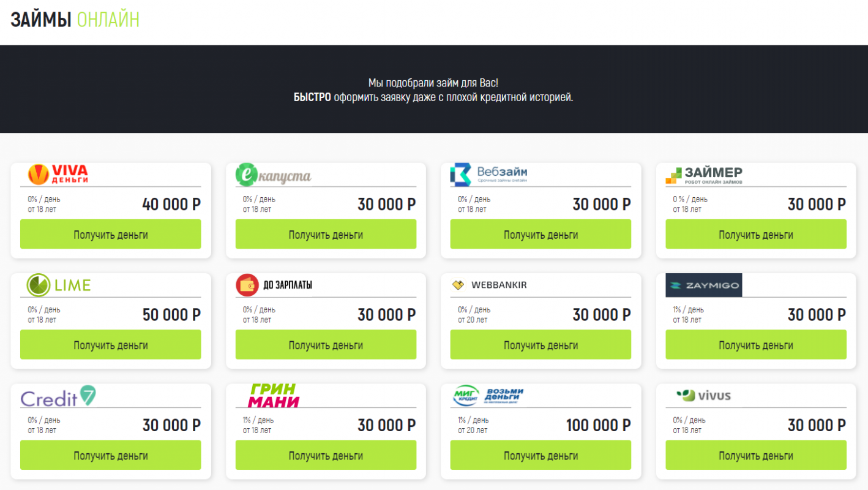
Task: Click 'Мы подобрали займ для Вас!' banner text
Action: tap(433, 83)
